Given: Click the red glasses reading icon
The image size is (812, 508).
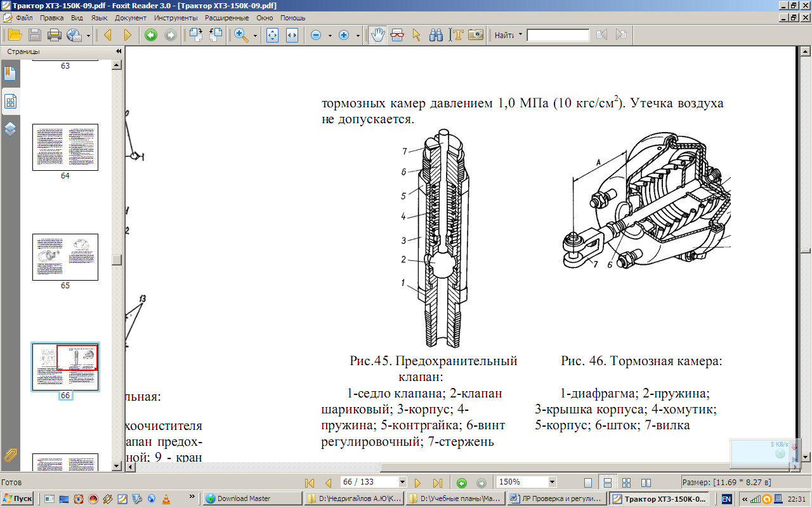Looking at the screenshot, I should [x=398, y=35].
